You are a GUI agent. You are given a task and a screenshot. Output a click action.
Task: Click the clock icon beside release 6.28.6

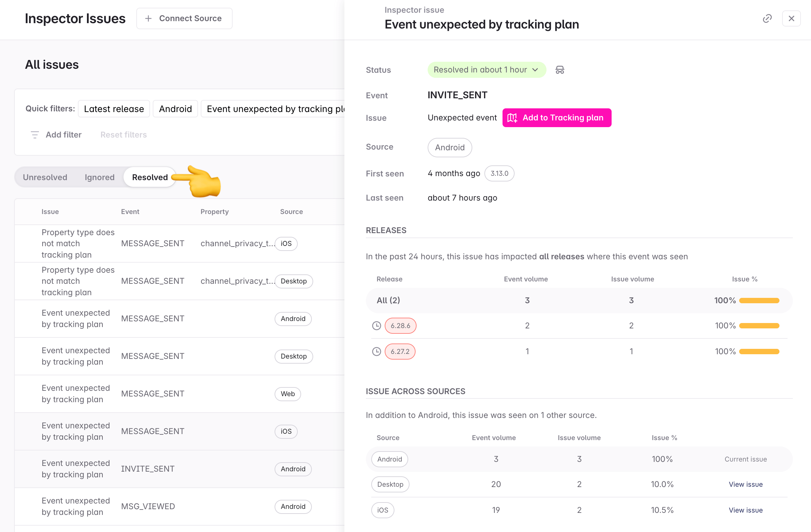pos(376,326)
